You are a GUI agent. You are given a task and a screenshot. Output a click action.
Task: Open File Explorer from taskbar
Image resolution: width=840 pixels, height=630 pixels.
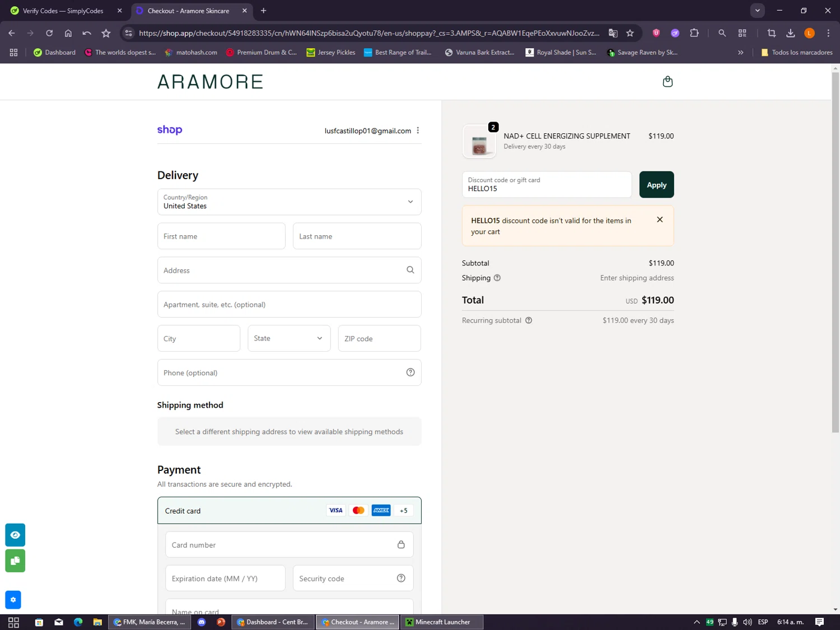tap(97, 622)
